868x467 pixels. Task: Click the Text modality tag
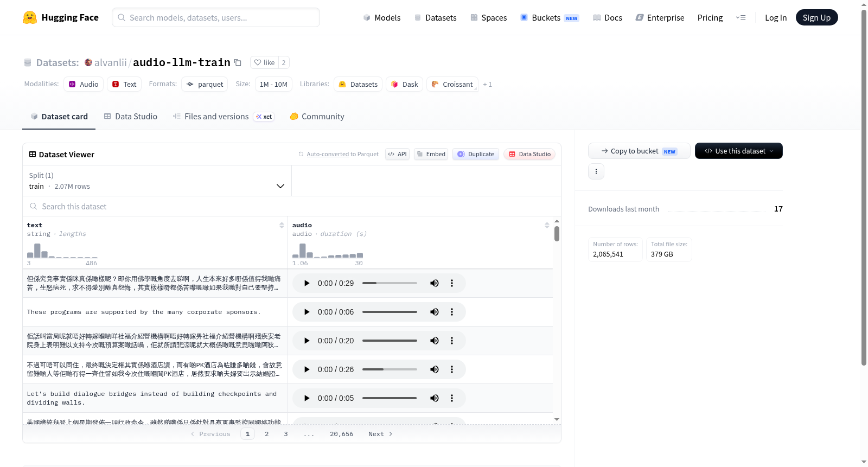click(124, 84)
